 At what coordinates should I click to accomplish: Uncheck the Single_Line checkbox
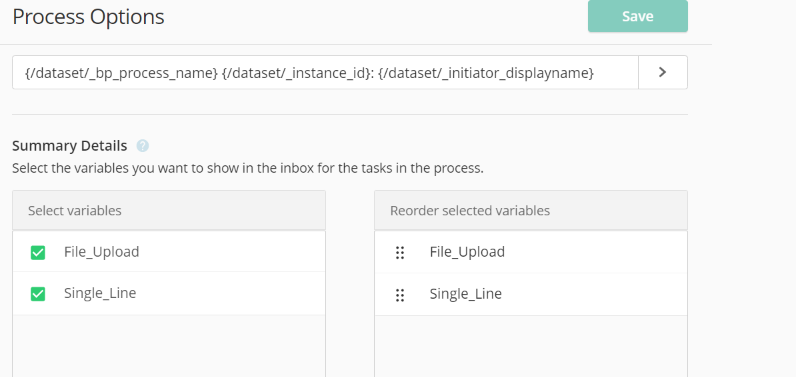pos(38,294)
